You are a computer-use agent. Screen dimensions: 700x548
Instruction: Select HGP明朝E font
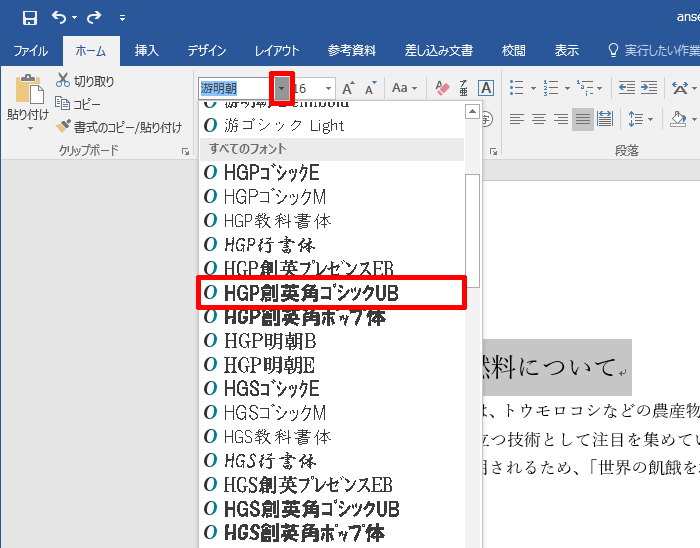pyautogui.click(x=332, y=365)
